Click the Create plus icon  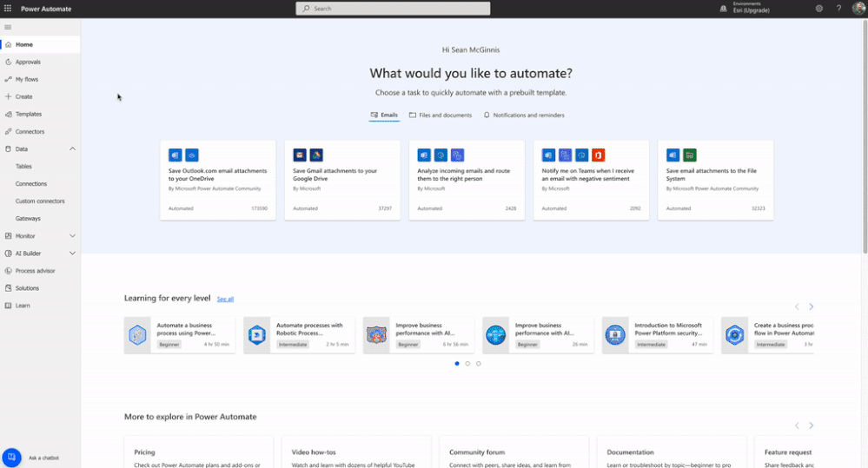coord(9,96)
